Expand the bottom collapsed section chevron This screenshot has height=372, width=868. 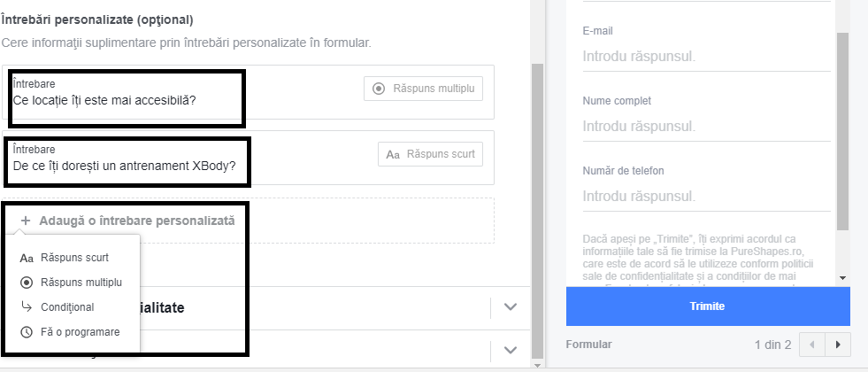(510, 350)
